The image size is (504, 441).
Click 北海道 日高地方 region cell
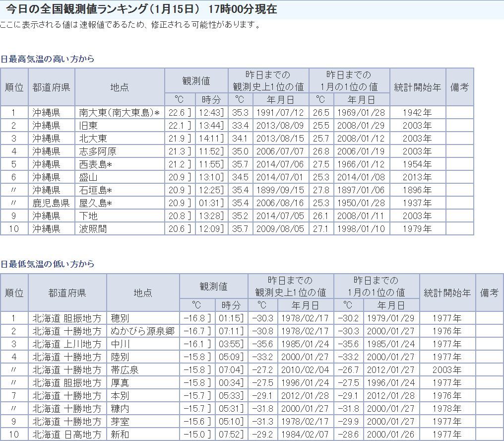(x=67, y=435)
